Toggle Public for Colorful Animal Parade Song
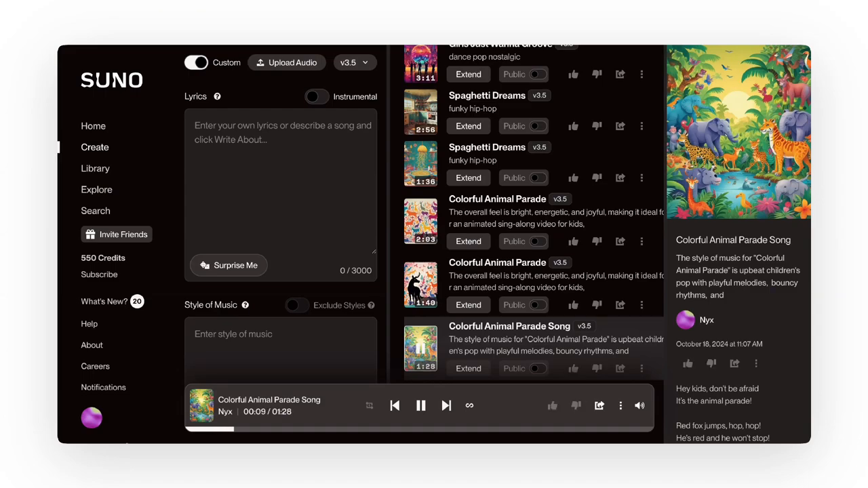The width and height of the screenshot is (868, 488). pyautogui.click(x=538, y=369)
